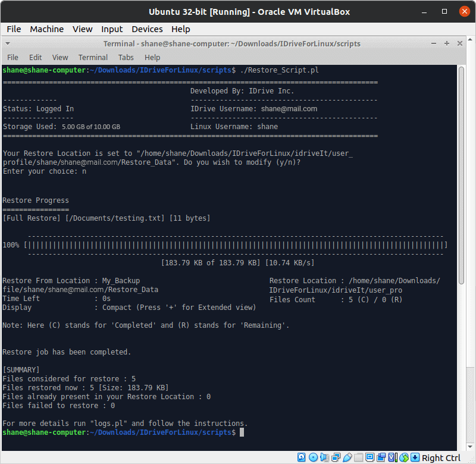Screen dimensions: 476x464
Task: Click the hard disk activity status icon
Action: (301, 457)
